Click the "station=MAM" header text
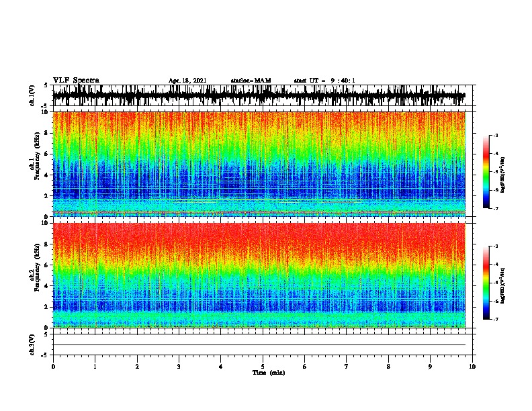532x411 pixels. click(x=251, y=81)
